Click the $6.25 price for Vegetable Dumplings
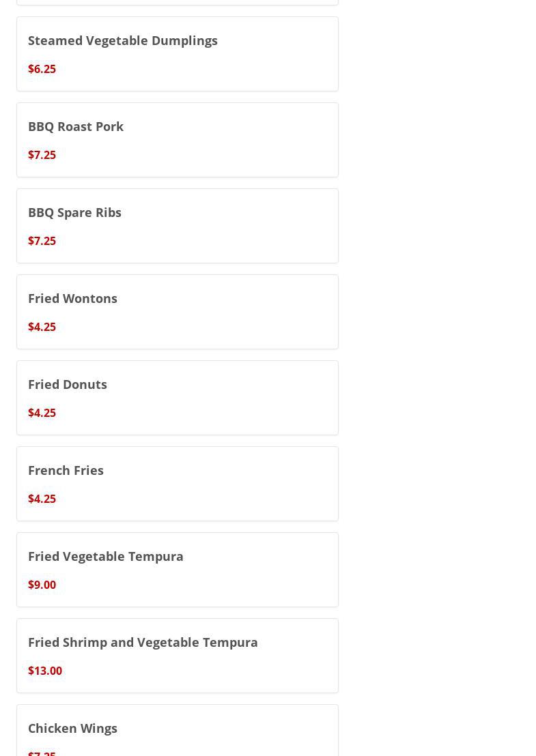 coord(42,69)
